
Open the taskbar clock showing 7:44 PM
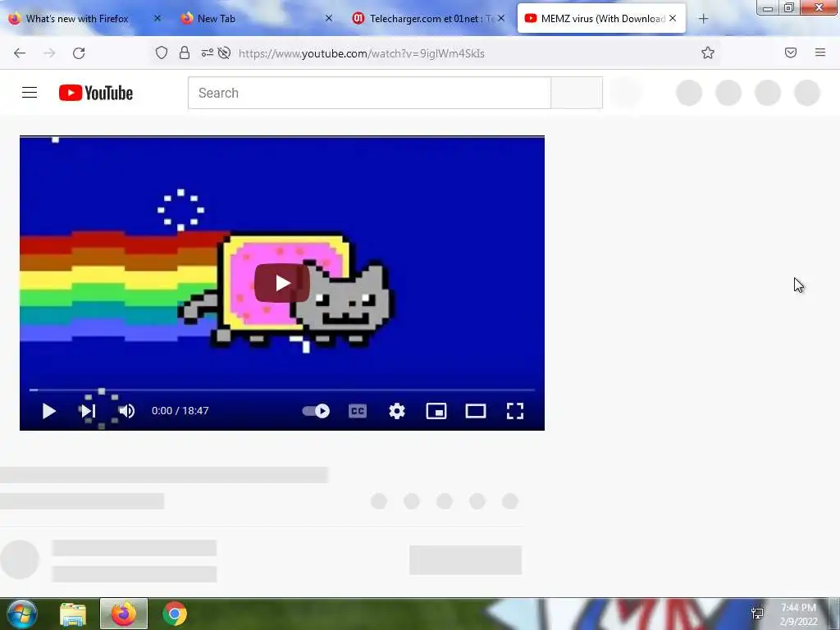click(798, 614)
